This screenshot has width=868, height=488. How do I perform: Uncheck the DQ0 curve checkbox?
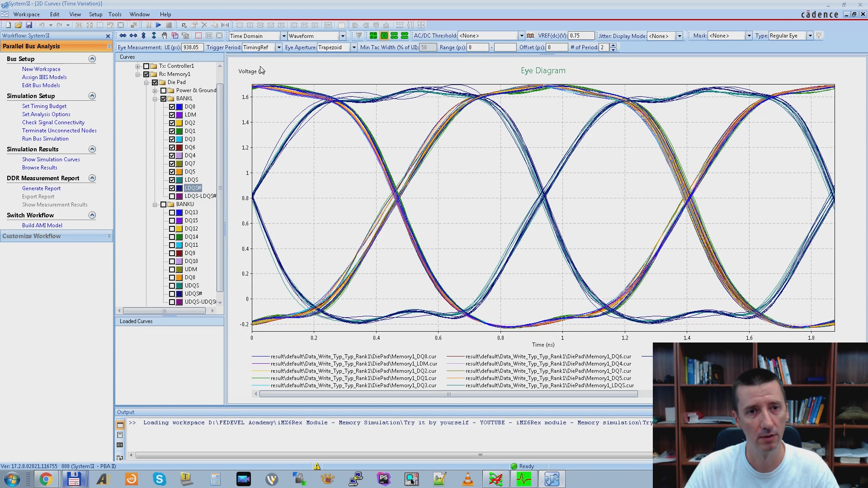point(172,107)
